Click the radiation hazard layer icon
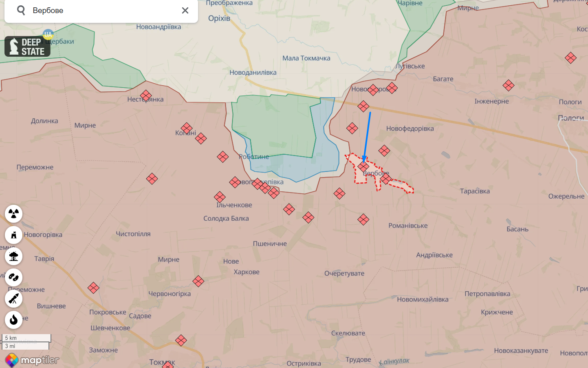 point(13,213)
